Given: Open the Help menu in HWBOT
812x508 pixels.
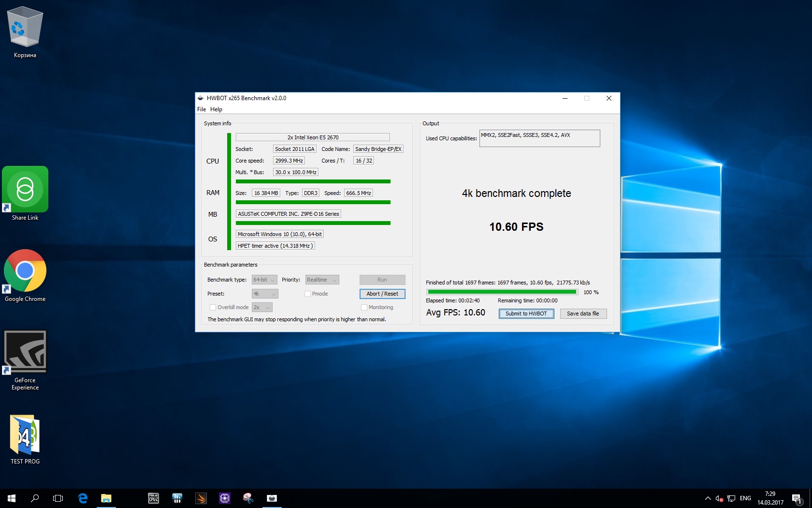Looking at the screenshot, I should [216, 109].
